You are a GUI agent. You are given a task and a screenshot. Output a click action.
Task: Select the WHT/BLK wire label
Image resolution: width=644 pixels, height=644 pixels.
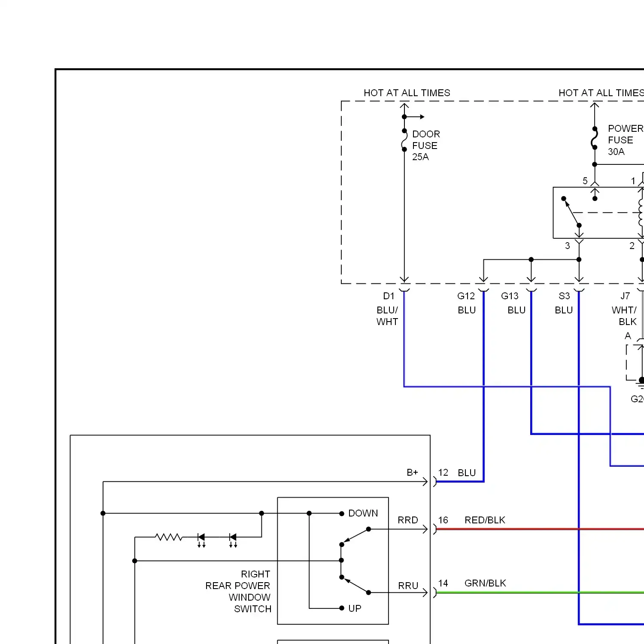click(x=624, y=316)
